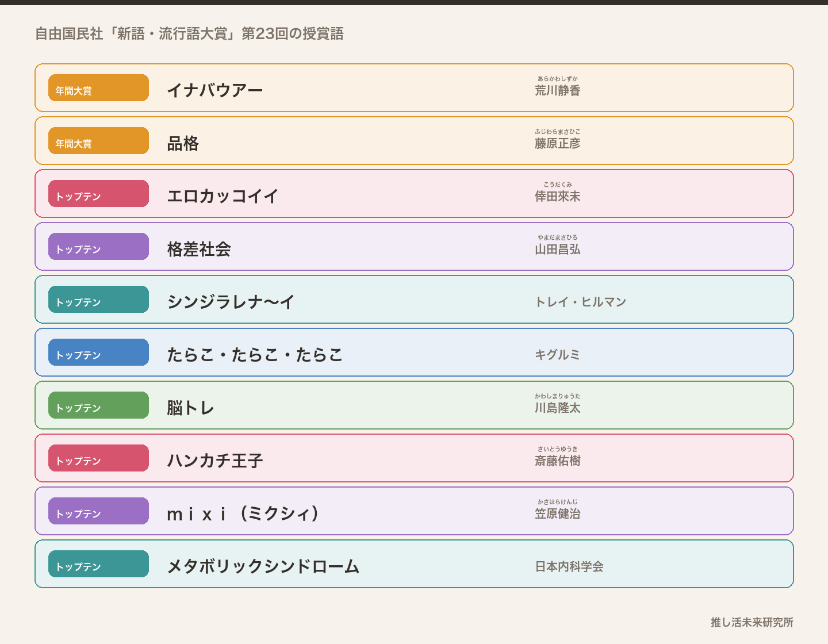Select the phrase "たらこ・たらこ・たらこ"
The image size is (828, 644).
click(255, 355)
